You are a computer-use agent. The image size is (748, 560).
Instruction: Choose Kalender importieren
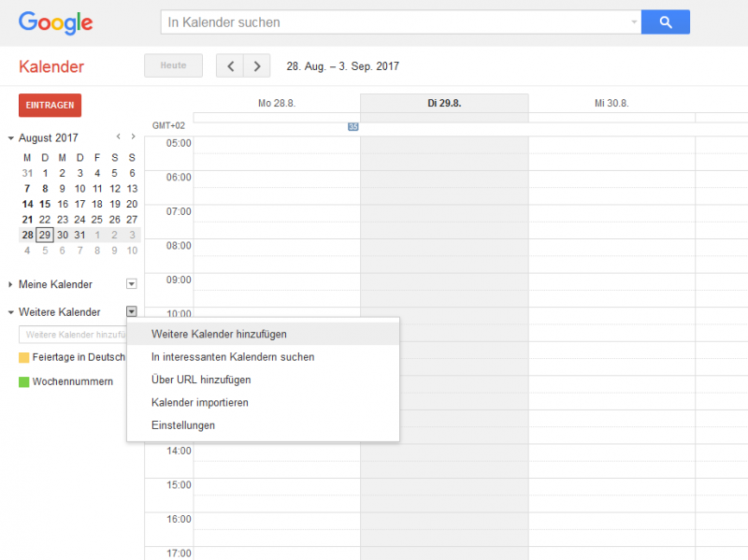pos(263,403)
